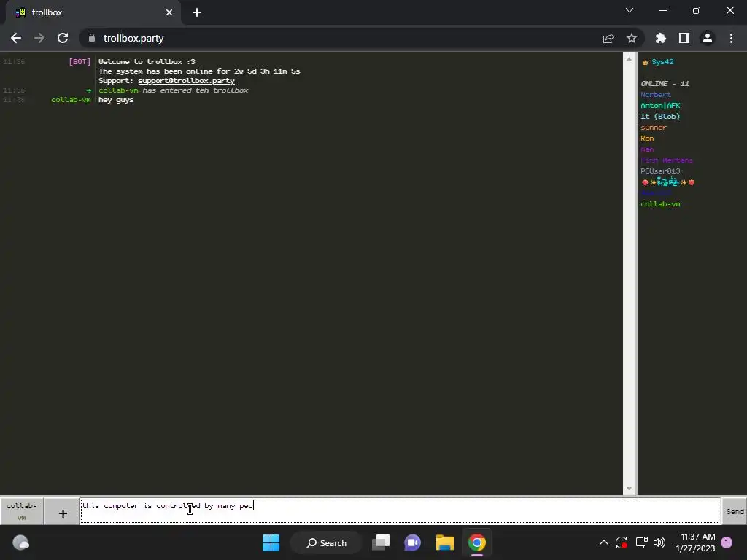This screenshot has width=747, height=560.
Task: Open the Windows Start menu
Action: [x=271, y=542]
